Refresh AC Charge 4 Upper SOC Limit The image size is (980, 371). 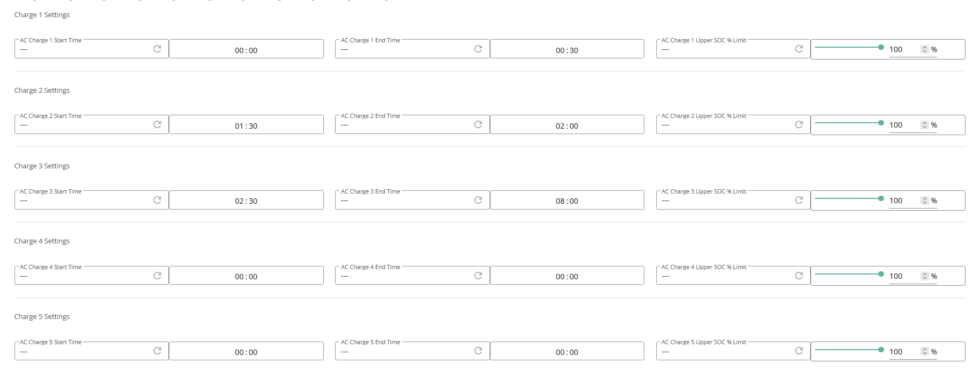point(799,276)
